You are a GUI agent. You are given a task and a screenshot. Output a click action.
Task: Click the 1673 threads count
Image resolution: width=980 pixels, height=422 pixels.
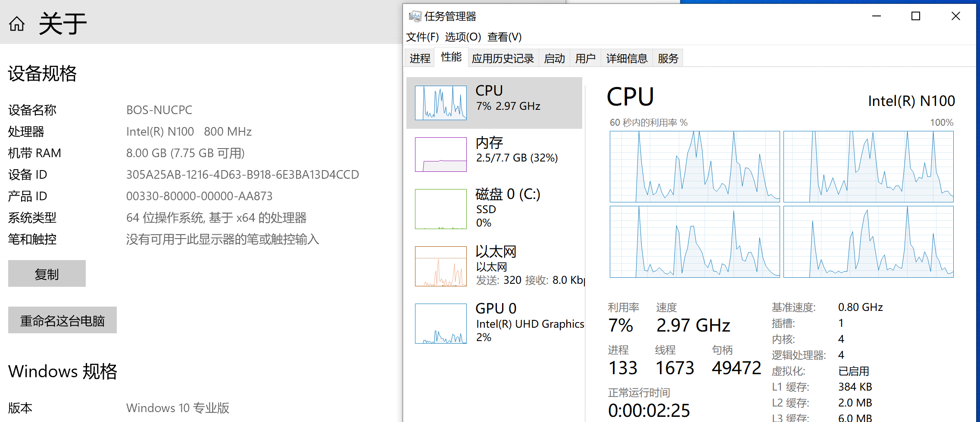675,368
